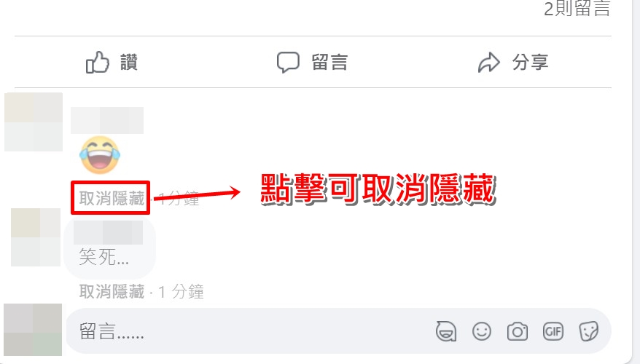Screen dimensions: 640x364
Task: Click the first commenter's profile avatar
Action: click(x=34, y=122)
